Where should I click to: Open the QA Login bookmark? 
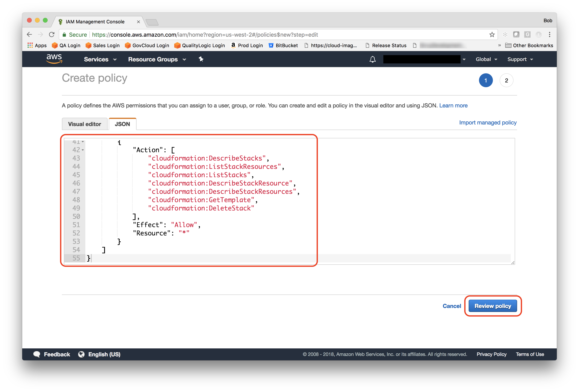pyautogui.click(x=66, y=45)
